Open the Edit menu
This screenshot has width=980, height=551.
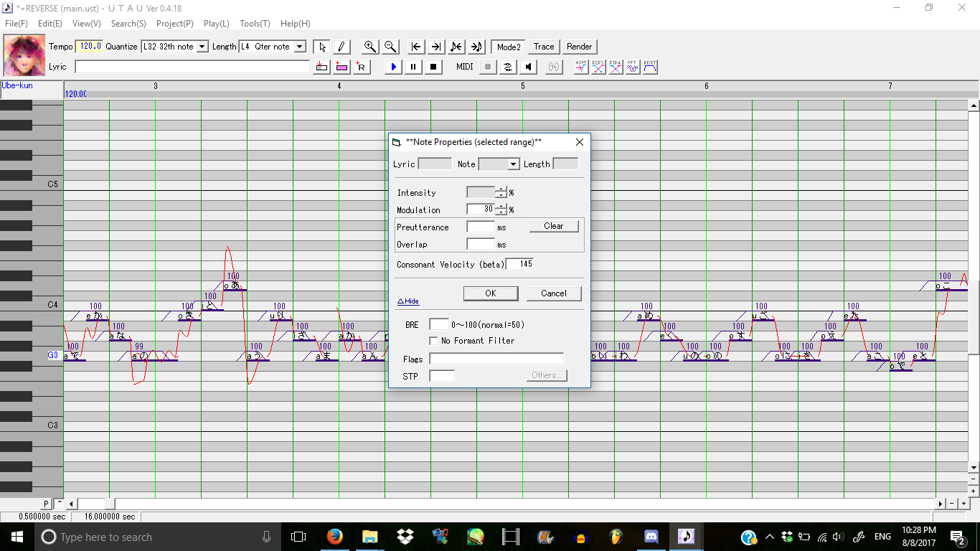(50, 24)
